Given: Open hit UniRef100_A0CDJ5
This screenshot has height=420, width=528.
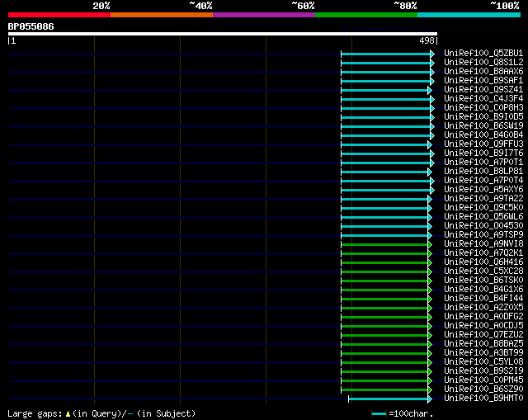Looking at the screenshot, I should [483, 326].
